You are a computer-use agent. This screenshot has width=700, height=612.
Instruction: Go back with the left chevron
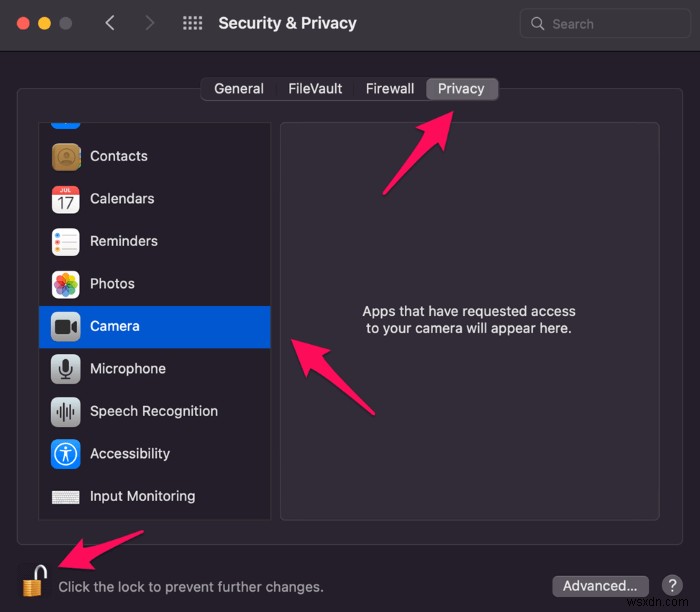[x=110, y=23]
